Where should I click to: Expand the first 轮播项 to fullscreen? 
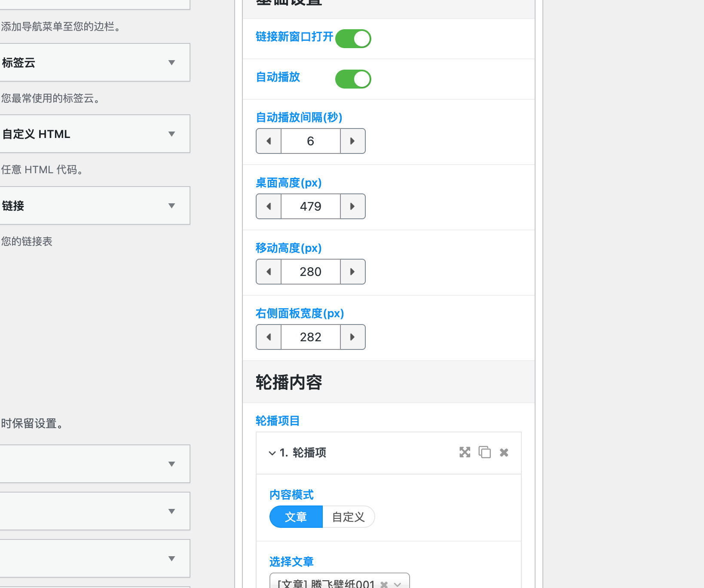point(465,453)
